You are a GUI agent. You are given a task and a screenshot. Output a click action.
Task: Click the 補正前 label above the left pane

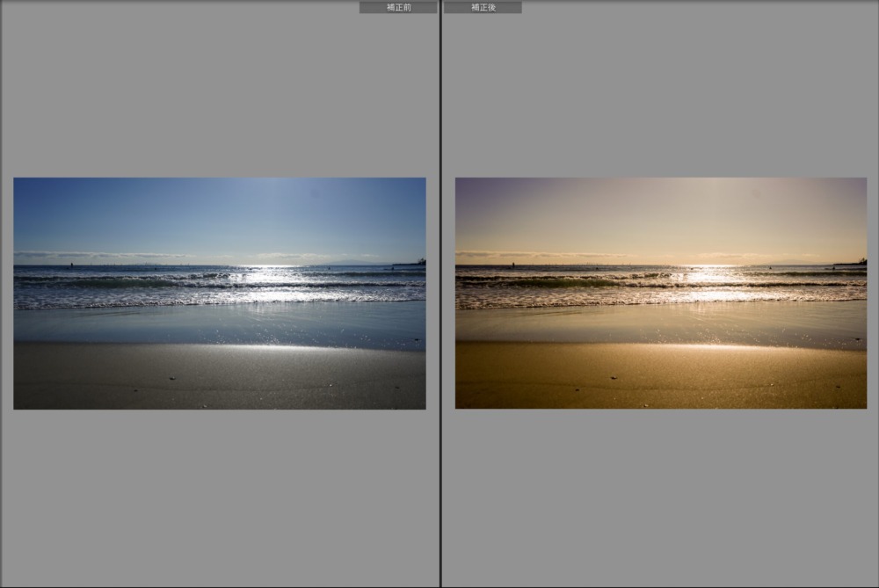tap(398, 7)
